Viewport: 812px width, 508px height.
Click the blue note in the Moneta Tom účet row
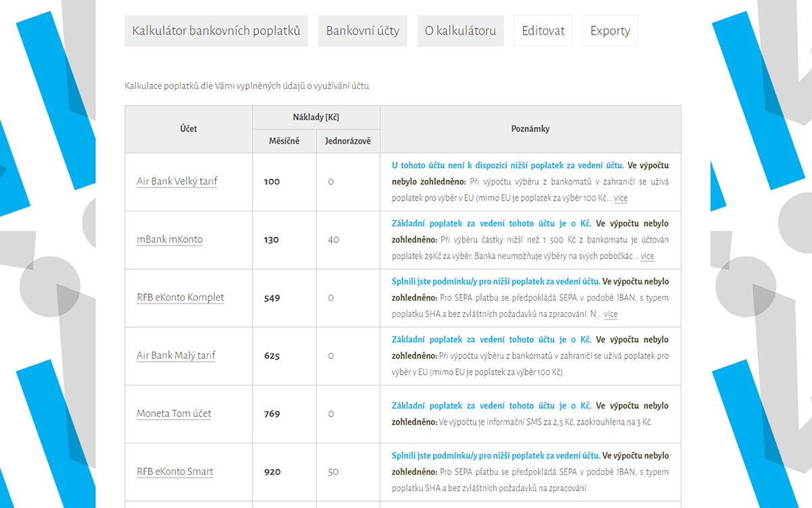click(x=491, y=406)
